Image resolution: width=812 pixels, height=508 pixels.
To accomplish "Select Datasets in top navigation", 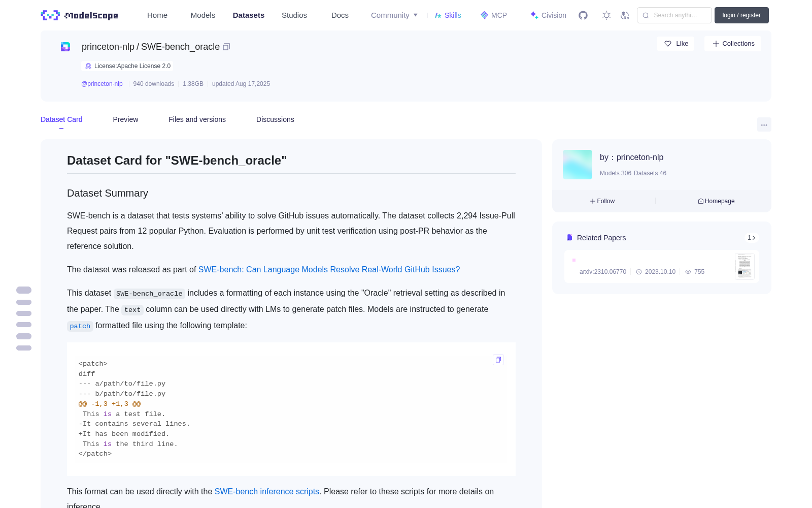I will 249,15.
